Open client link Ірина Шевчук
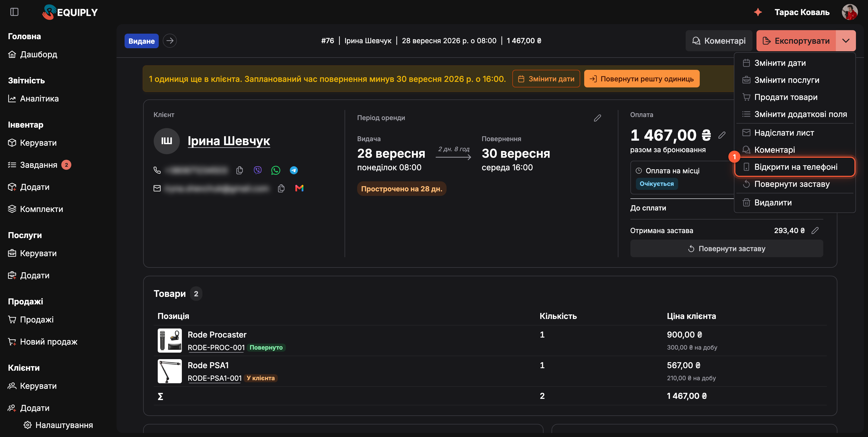 pos(229,141)
